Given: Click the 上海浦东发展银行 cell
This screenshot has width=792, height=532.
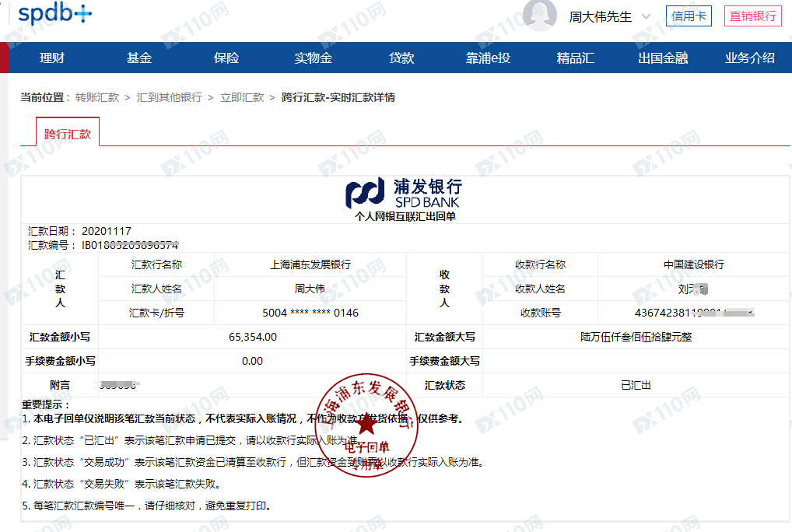Looking at the screenshot, I should 310,264.
